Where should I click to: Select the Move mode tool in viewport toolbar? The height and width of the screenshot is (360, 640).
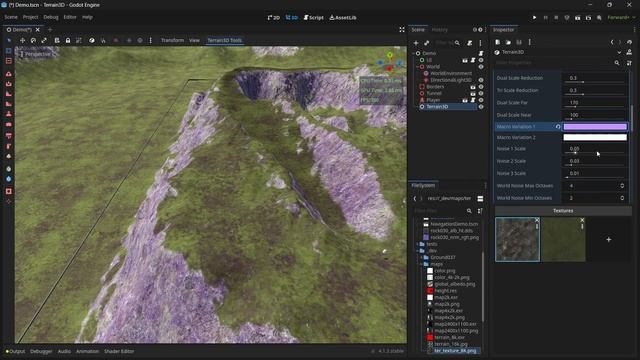[22, 40]
